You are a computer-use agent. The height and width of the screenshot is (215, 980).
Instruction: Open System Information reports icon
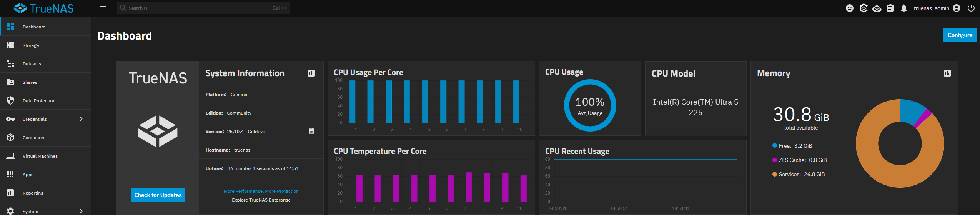(x=311, y=73)
